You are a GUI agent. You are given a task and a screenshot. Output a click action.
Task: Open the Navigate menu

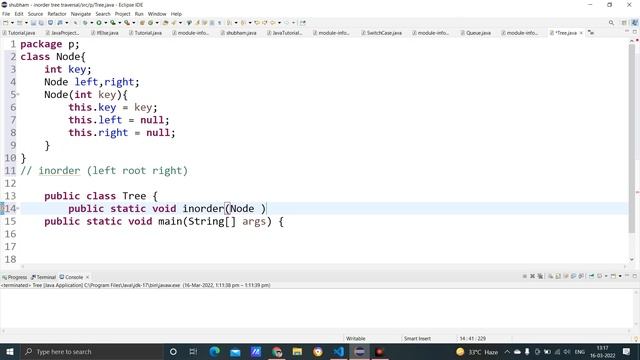coord(81,14)
